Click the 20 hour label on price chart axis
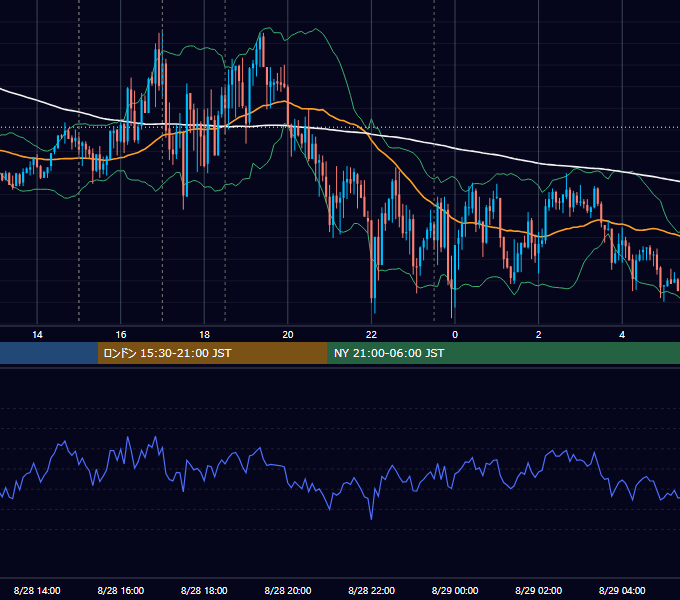 coord(288,334)
